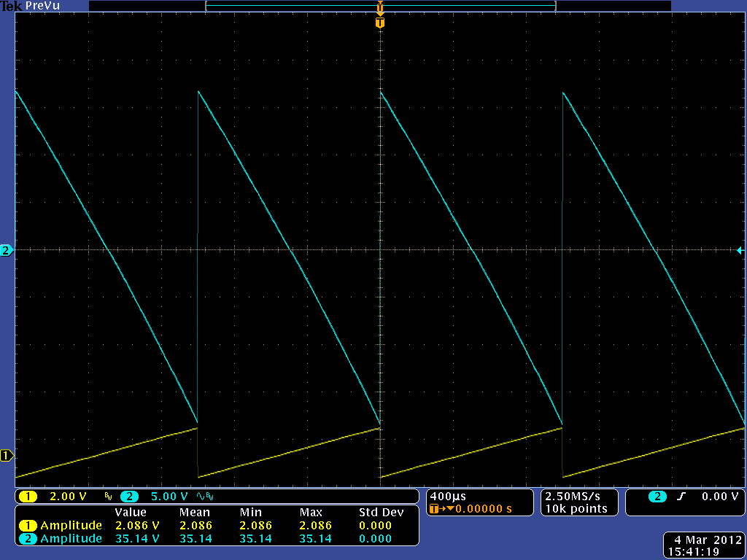
Task: Click the Mean column header in measurements
Action: click(x=195, y=513)
